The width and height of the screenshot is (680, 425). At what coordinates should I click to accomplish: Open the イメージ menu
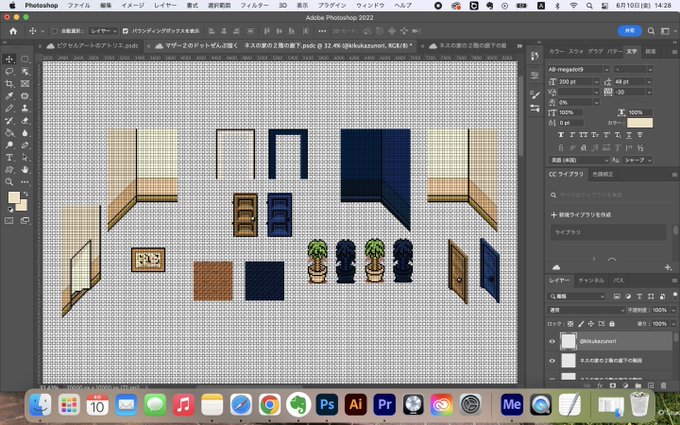tap(133, 6)
